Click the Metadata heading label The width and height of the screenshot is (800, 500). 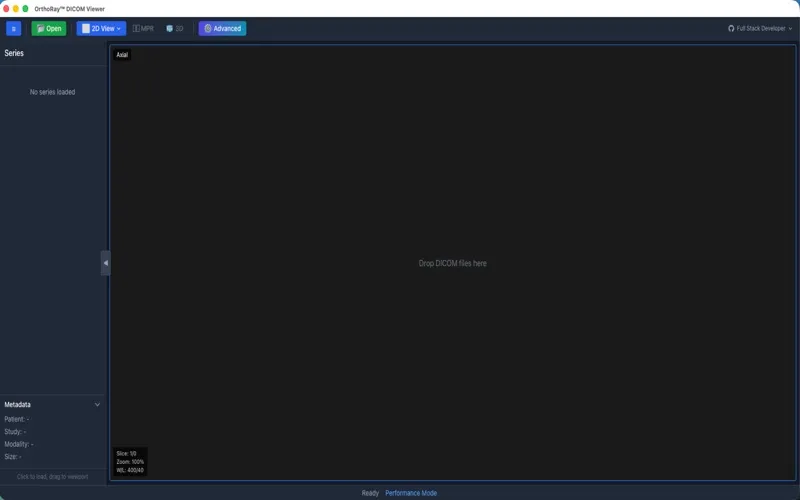tap(17, 405)
